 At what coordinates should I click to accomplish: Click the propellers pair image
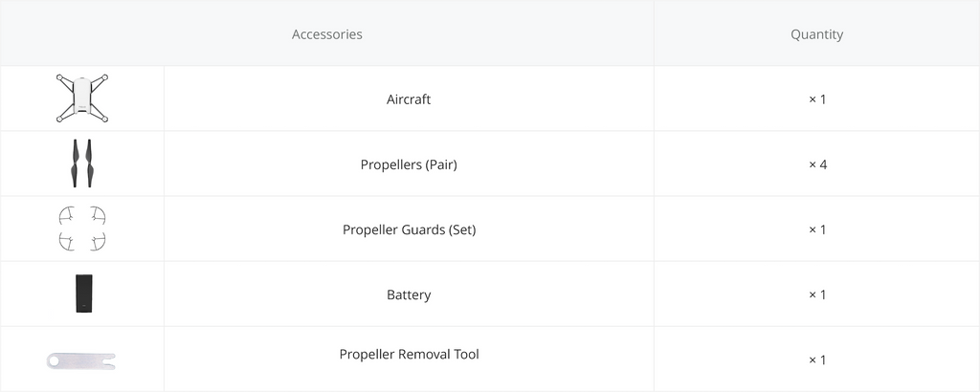click(x=81, y=163)
